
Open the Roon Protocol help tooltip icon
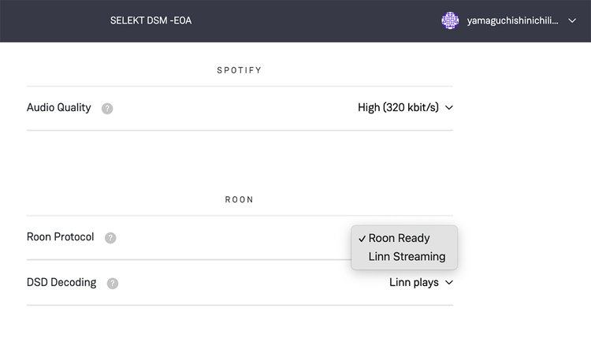coord(110,237)
